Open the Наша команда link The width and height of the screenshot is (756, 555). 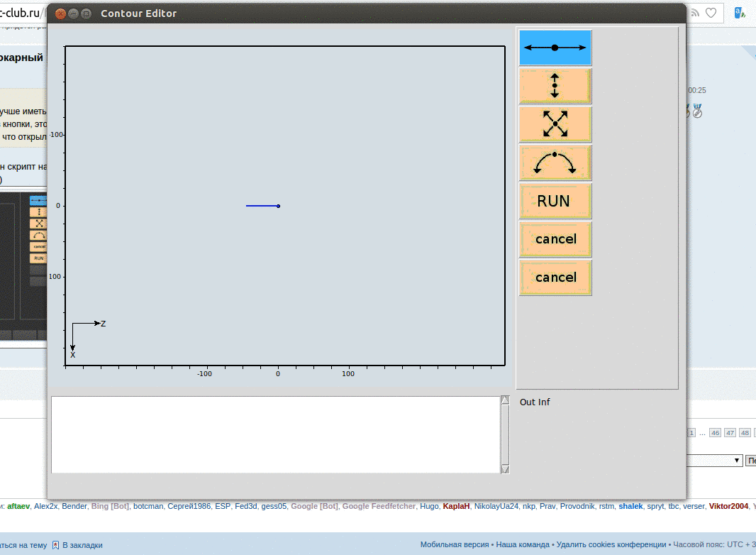click(x=523, y=544)
